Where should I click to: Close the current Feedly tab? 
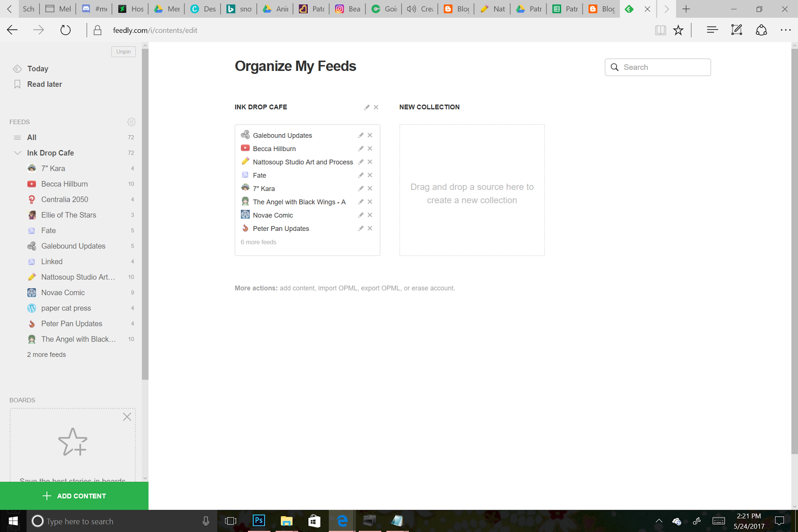647,9
